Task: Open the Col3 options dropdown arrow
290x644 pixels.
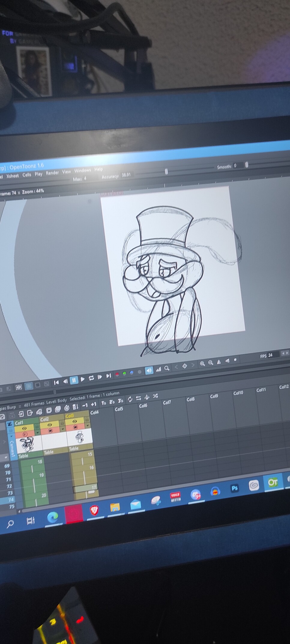Action: coord(88,426)
